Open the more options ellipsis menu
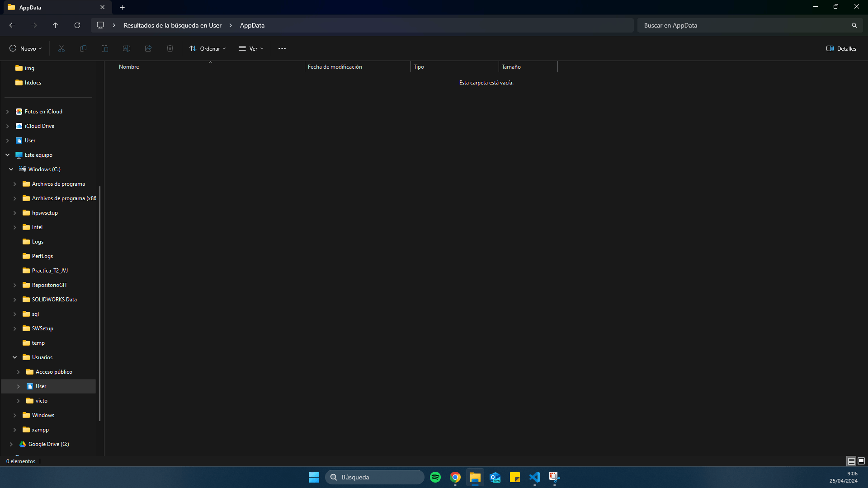 pos(282,48)
